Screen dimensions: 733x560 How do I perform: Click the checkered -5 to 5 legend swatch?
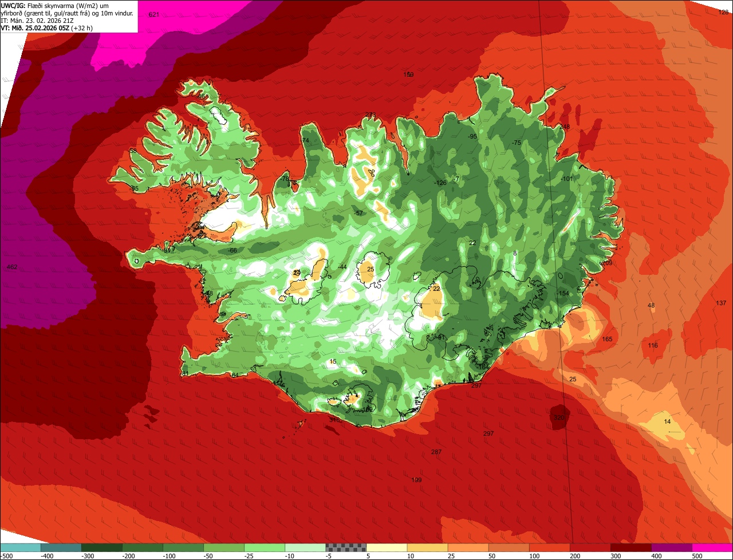(x=346, y=547)
